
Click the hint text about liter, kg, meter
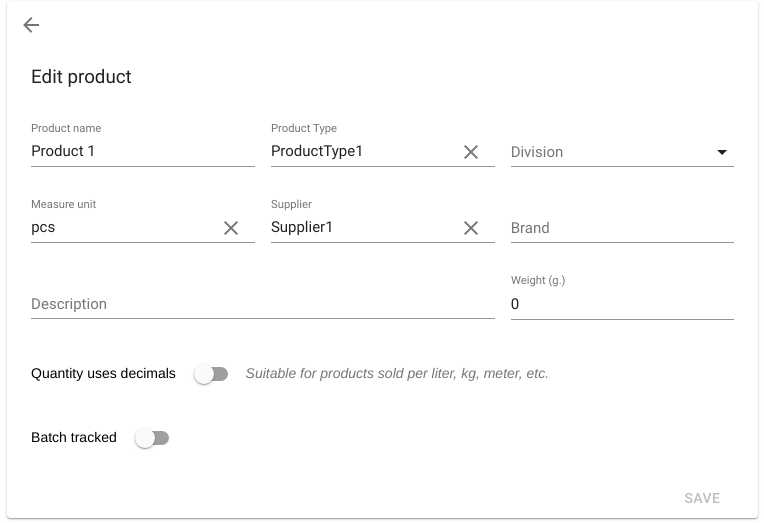[397, 373]
